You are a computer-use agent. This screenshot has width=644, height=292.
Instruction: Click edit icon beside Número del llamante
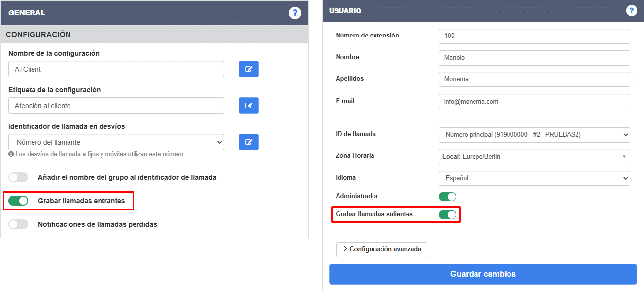(249, 142)
